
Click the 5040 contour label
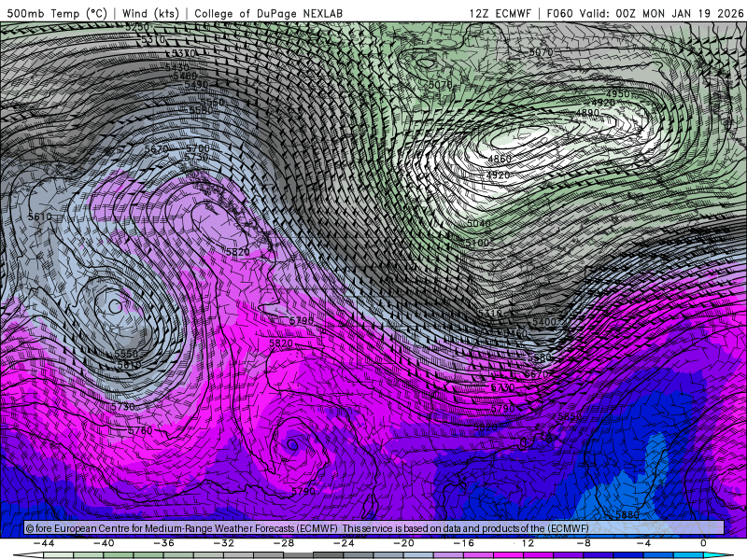click(x=479, y=223)
